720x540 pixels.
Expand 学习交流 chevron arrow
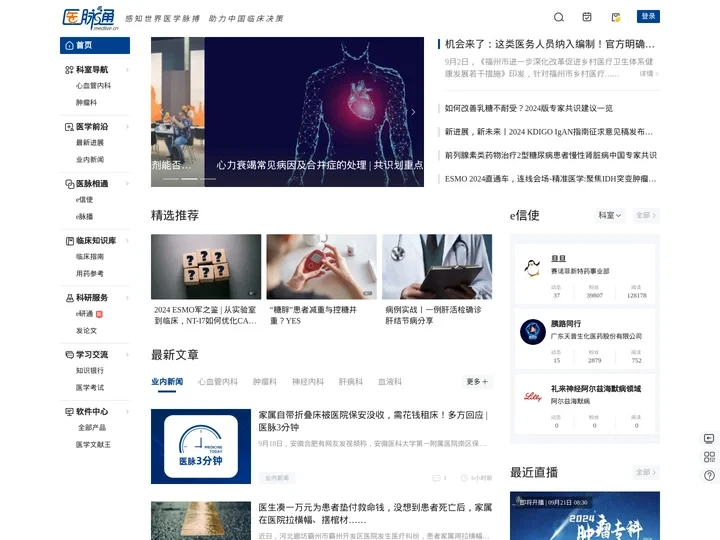(x=127, y=354)
